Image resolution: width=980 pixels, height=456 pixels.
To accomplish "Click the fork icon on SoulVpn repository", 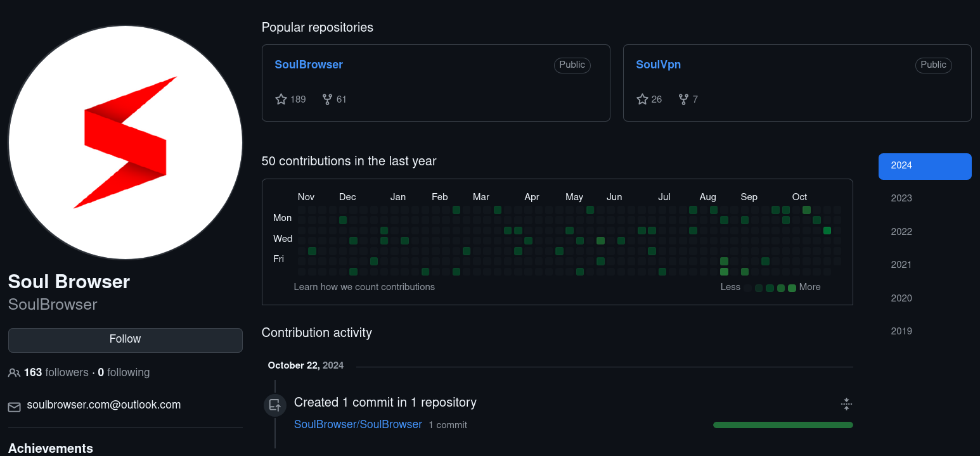I will click(683, 99).
